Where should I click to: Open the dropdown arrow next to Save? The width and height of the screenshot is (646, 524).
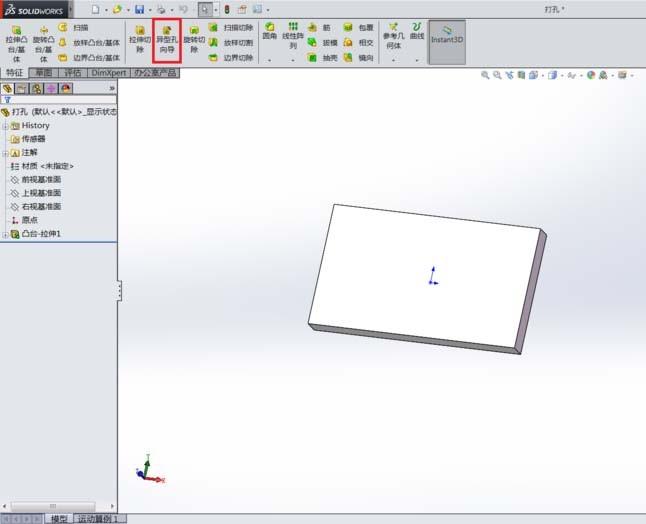coord(150,9)
